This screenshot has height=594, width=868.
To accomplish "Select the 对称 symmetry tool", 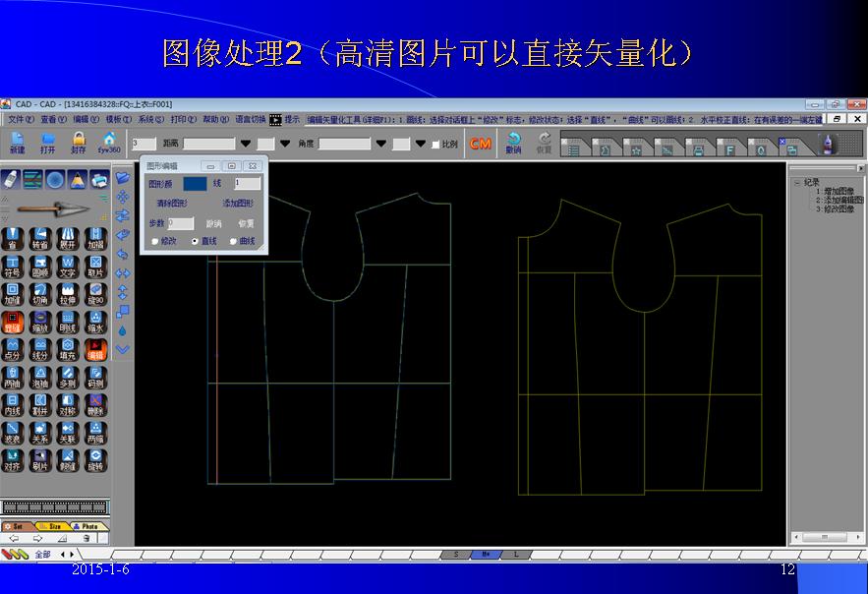I will (x=68, y=405).
